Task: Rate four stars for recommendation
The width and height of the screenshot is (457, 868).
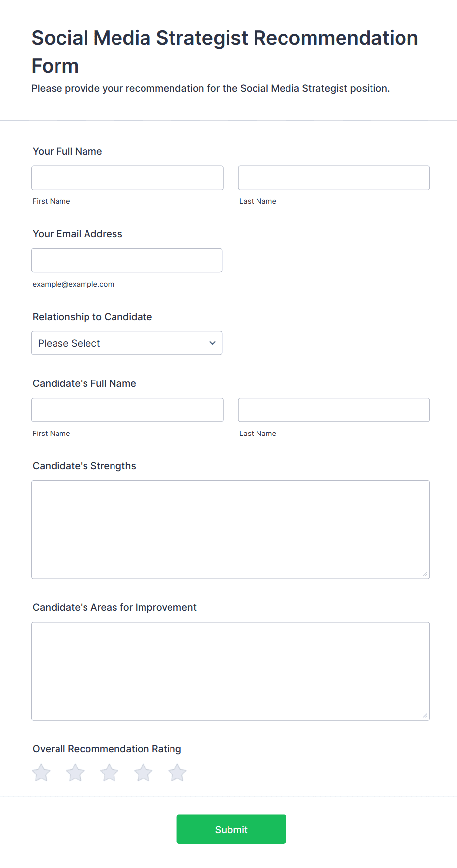Action: point(143,773)
